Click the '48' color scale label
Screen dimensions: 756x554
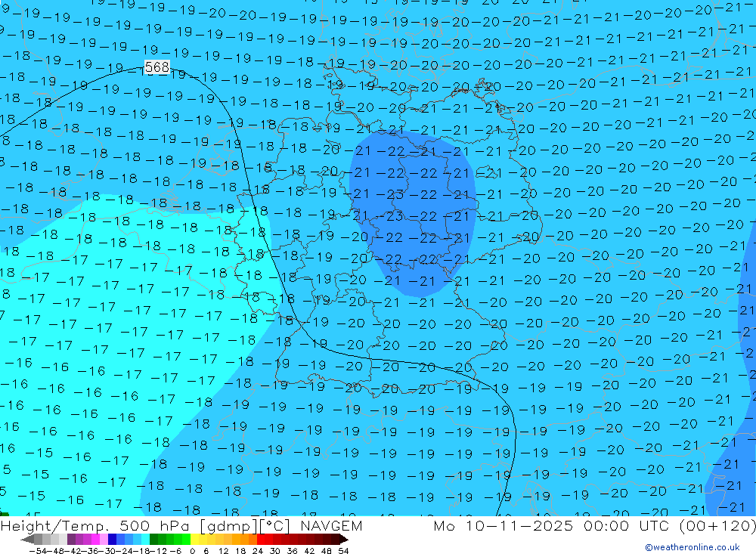pos(326,551)
